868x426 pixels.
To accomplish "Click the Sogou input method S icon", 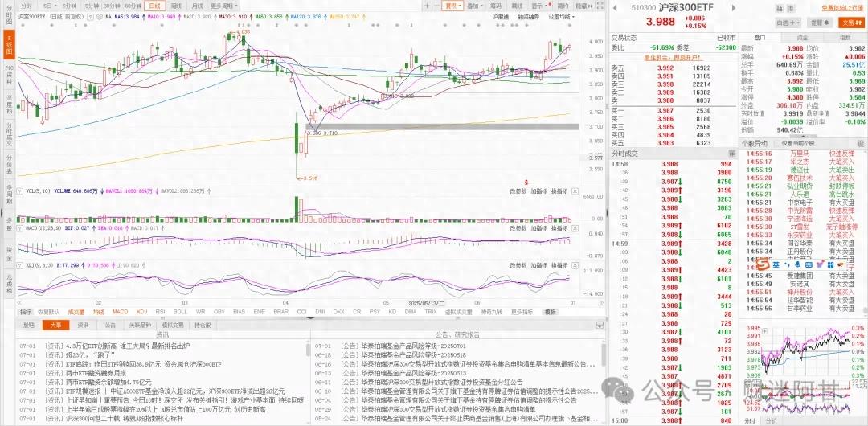I will pos(764,264).
